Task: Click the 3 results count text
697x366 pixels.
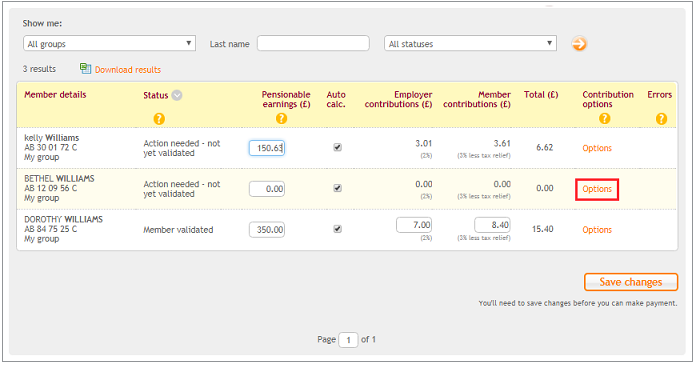Action: coord(39,69)
